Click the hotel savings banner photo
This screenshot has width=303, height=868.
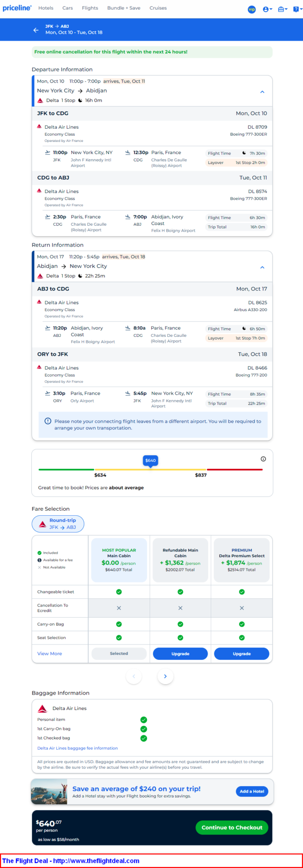[x=49, y=791]
